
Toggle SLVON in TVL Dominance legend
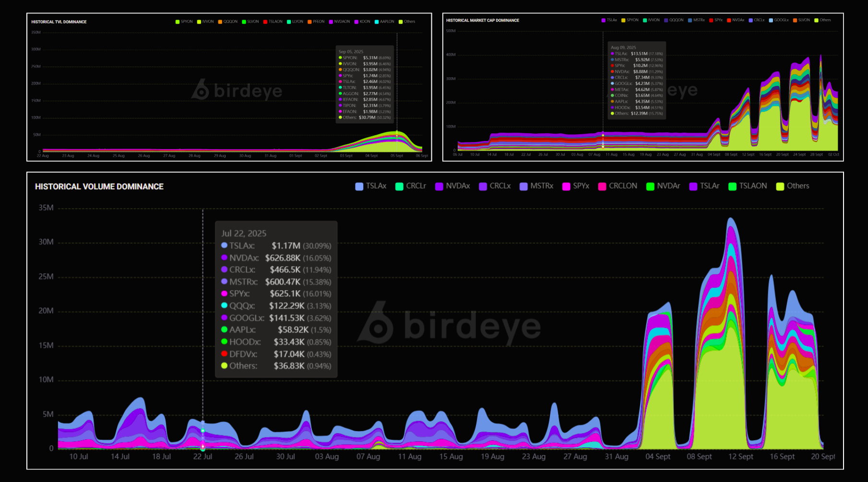pyautogui.click(x=250, y=22)
